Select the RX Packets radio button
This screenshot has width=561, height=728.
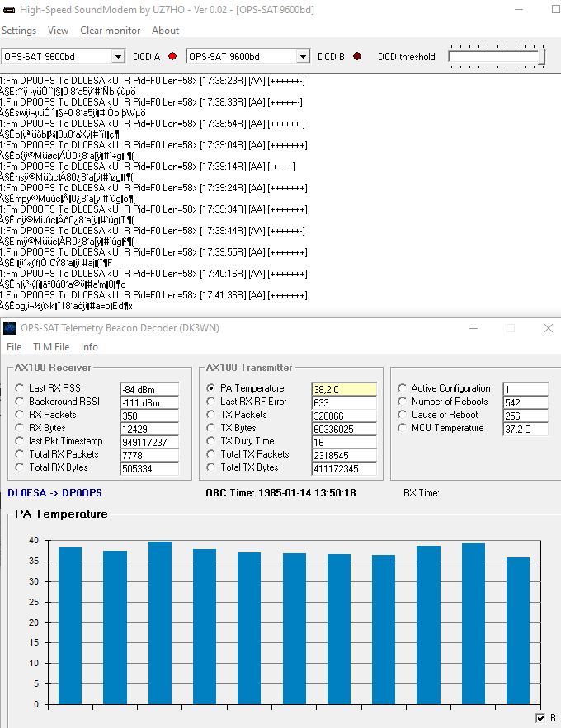[19, 414]
